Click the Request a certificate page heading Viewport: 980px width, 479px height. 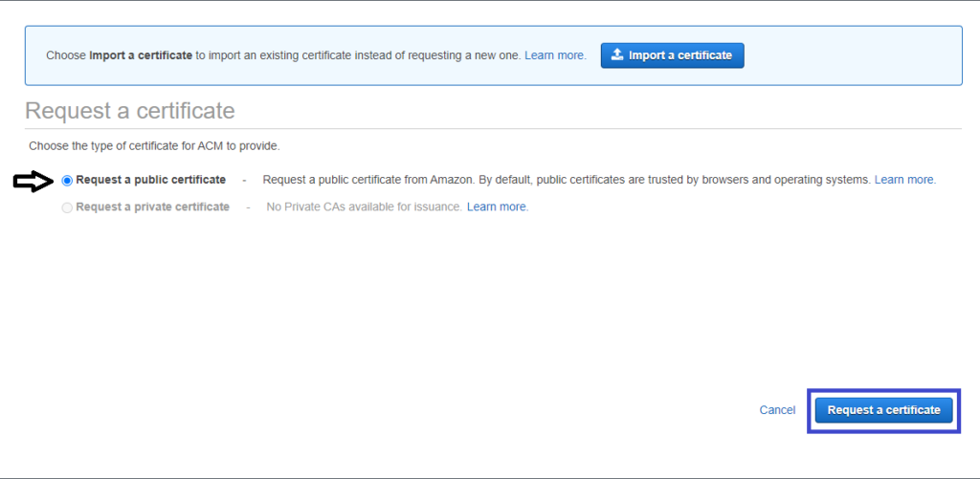click(x=130, y=111)
